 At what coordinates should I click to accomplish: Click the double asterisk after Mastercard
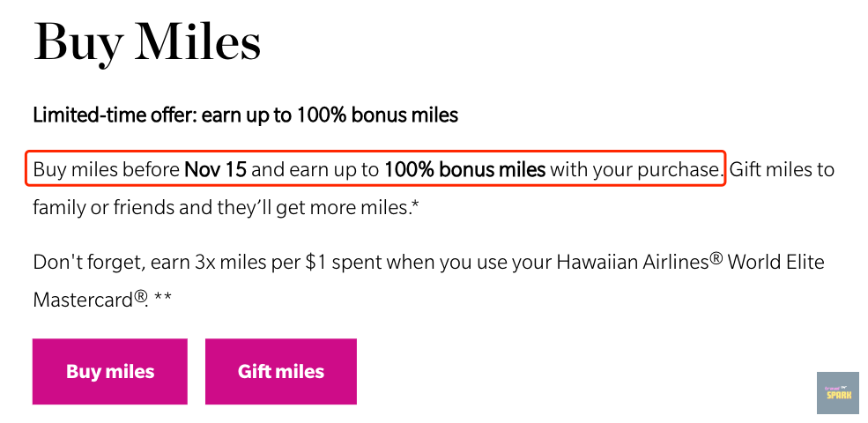pyautogui.click(x=162, y=298)
